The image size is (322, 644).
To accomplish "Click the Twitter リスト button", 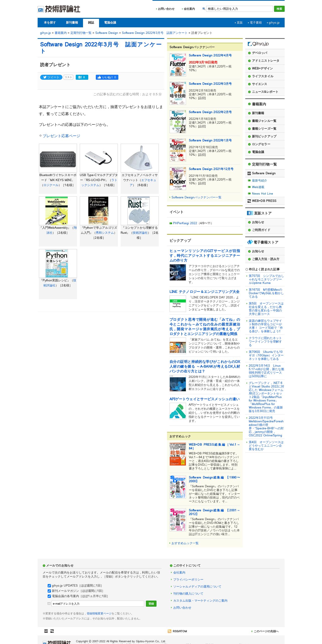I will tap(68, 77).
